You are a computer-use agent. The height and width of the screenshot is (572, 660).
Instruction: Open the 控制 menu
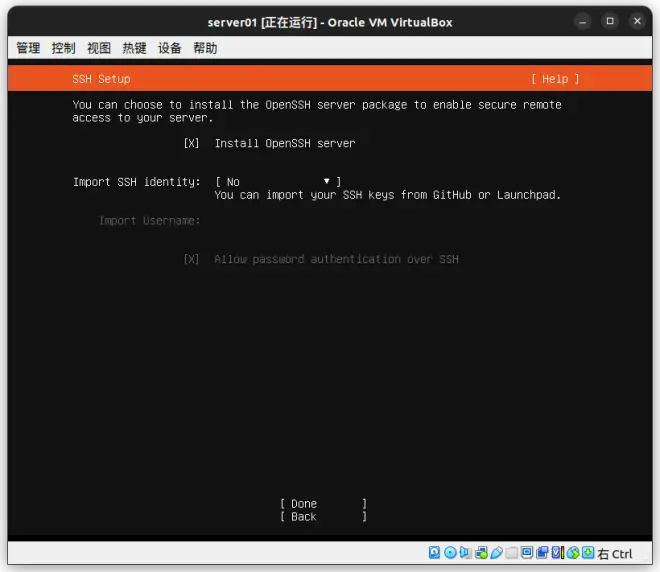click(x=64, y=48)
